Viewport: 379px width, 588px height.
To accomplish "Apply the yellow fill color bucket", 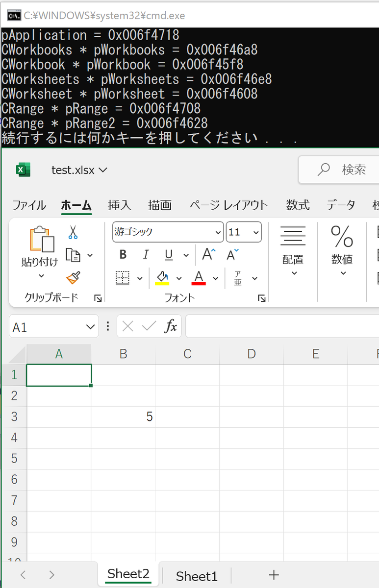I will tap(162, 278).
